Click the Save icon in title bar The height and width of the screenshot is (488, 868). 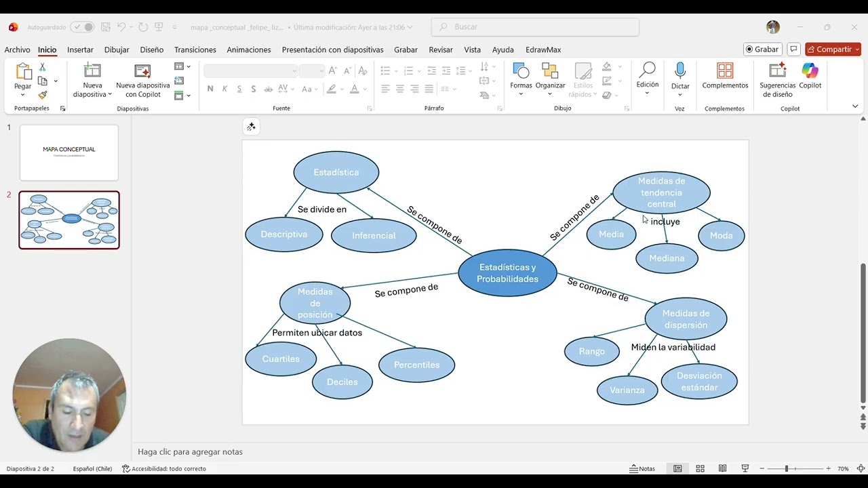[x=106, y=27]
